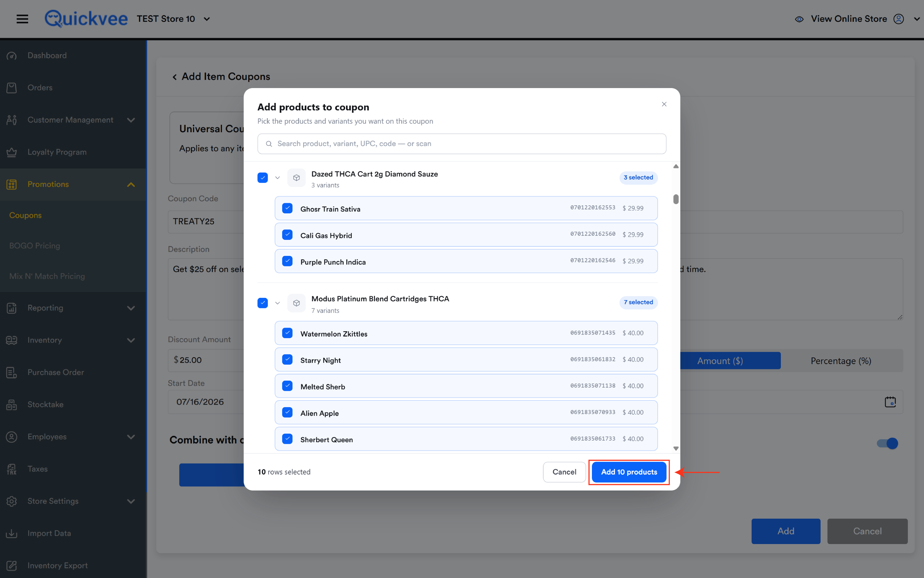Click the eye icon beside View Online Store

[799, 19]
